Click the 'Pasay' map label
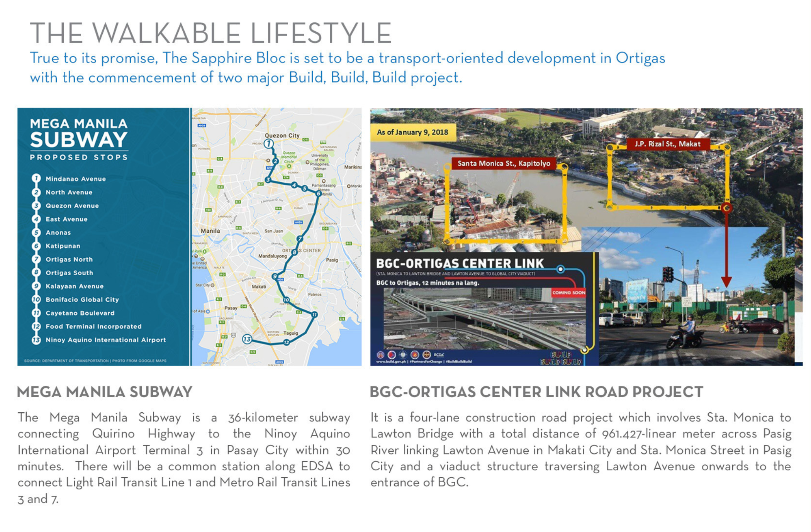The height and width of the screenshot is (532, 811). 231,308
